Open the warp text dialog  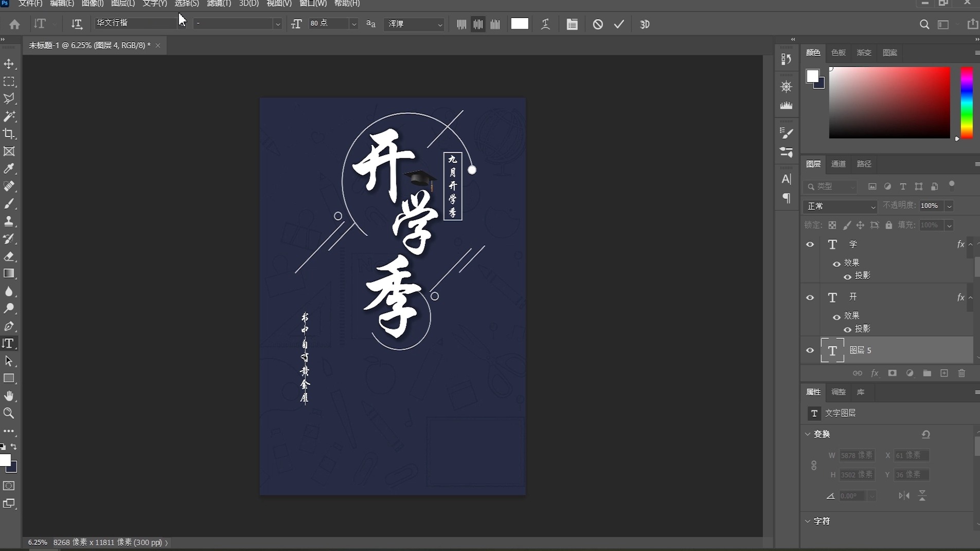(x=546, y=24)
